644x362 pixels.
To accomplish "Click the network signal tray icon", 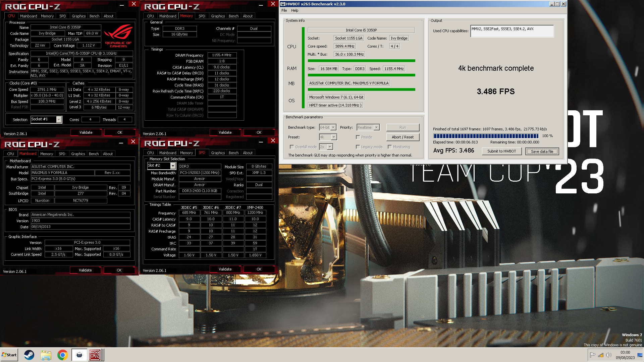I will (600, 355).
